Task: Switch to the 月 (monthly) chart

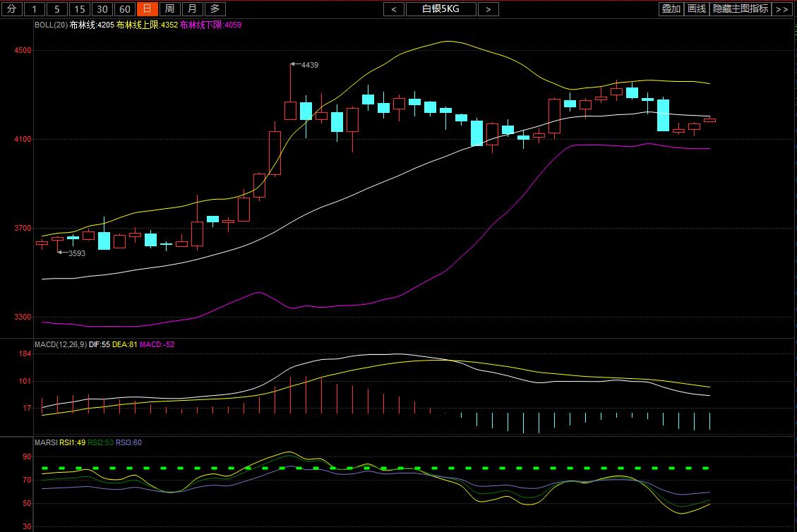Action: (x=192, y=9)
